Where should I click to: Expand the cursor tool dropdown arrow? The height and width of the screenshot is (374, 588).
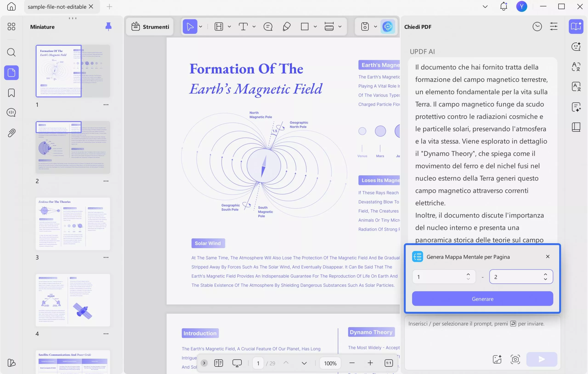click(x=201, y=26)
